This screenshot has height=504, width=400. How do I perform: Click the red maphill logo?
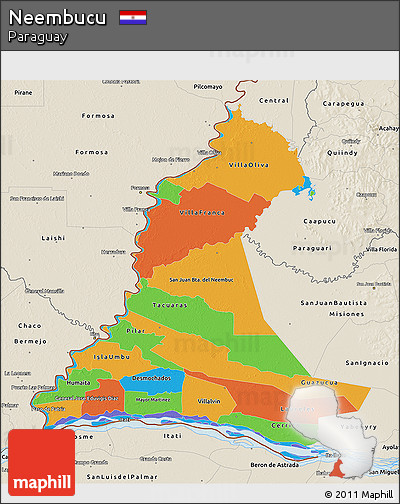[41, 463]
